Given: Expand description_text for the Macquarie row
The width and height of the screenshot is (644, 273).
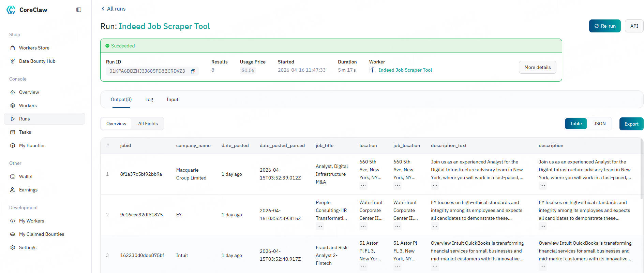Looking at the screenshot, I should click(x=435, y=186).
